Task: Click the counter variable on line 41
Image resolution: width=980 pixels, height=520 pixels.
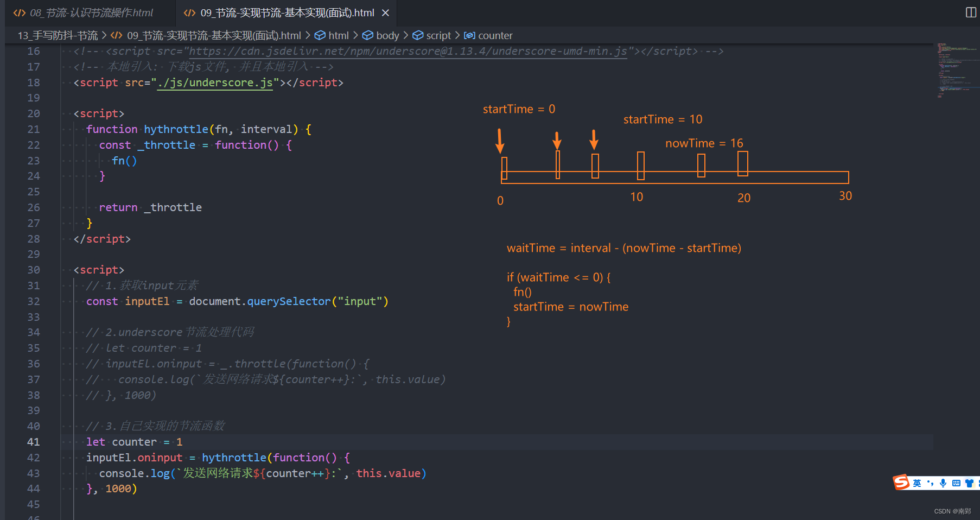Action: [135, 442]
